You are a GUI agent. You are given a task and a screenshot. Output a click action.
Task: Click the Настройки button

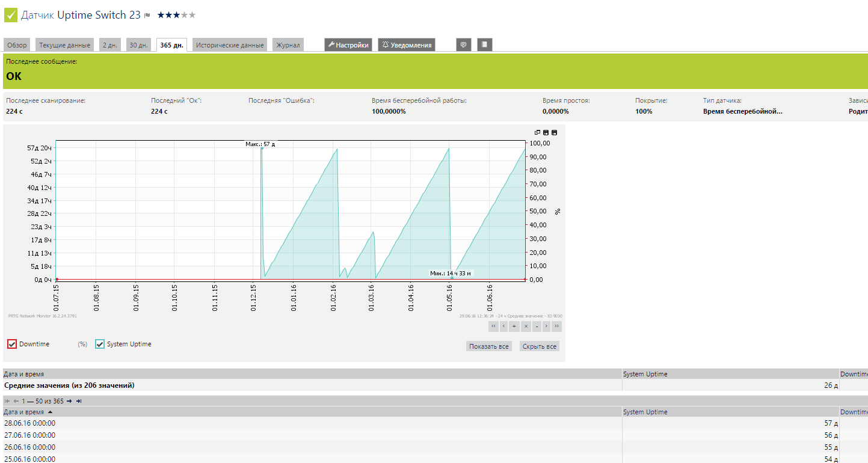coord(348,45)
